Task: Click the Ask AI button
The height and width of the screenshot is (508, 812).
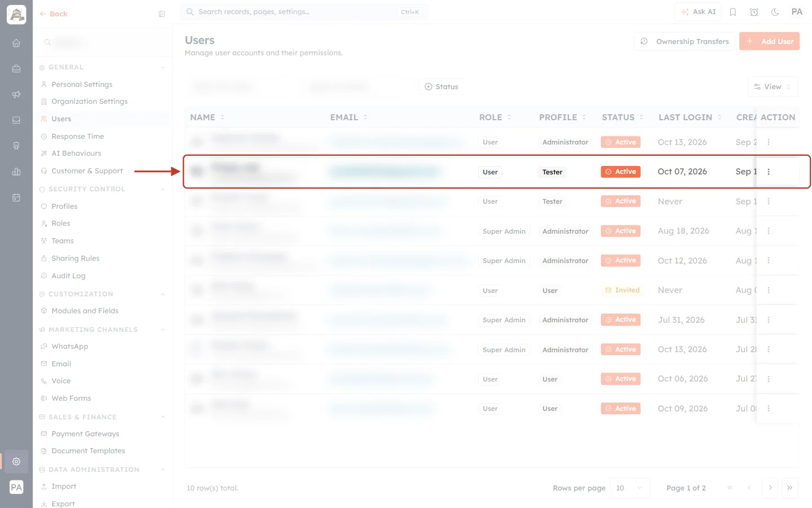Action: (699, 12)
